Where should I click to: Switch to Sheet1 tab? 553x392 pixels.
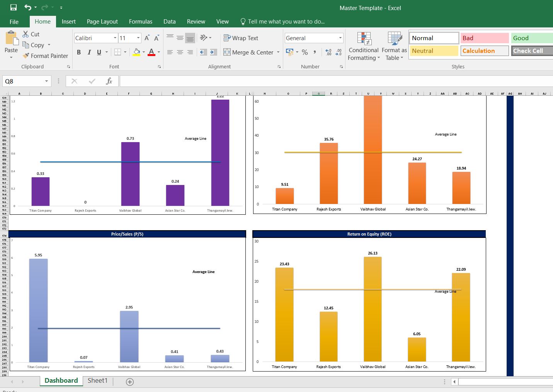(x=97, y=381)
